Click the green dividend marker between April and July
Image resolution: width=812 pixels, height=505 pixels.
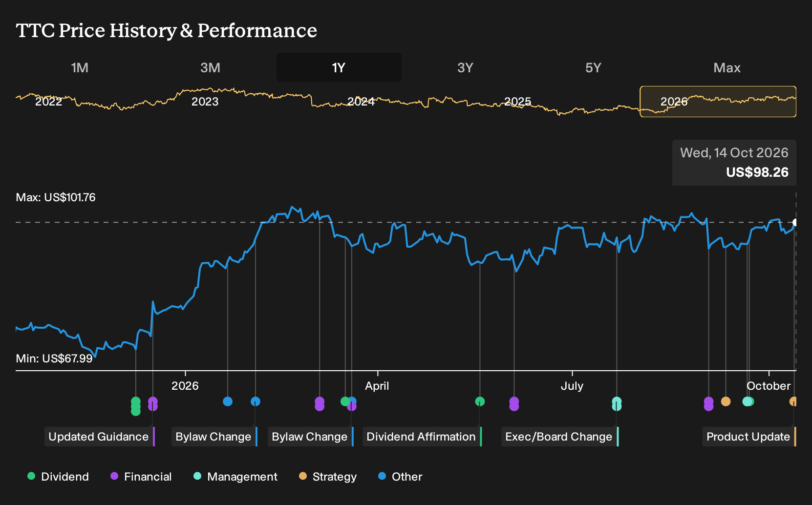click(480, 401)
